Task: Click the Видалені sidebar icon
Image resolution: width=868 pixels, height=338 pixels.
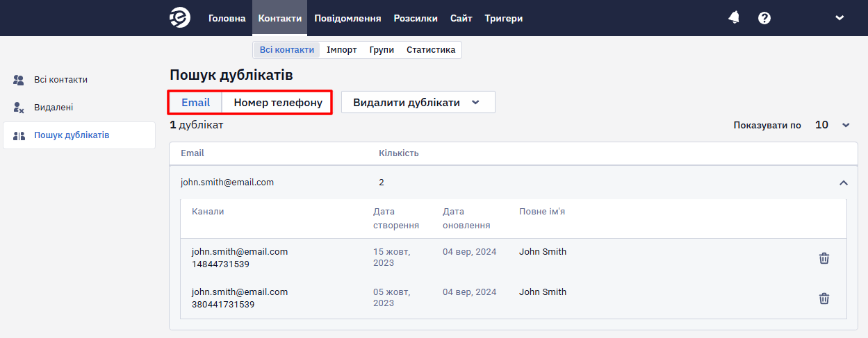Action: (19, 108)
